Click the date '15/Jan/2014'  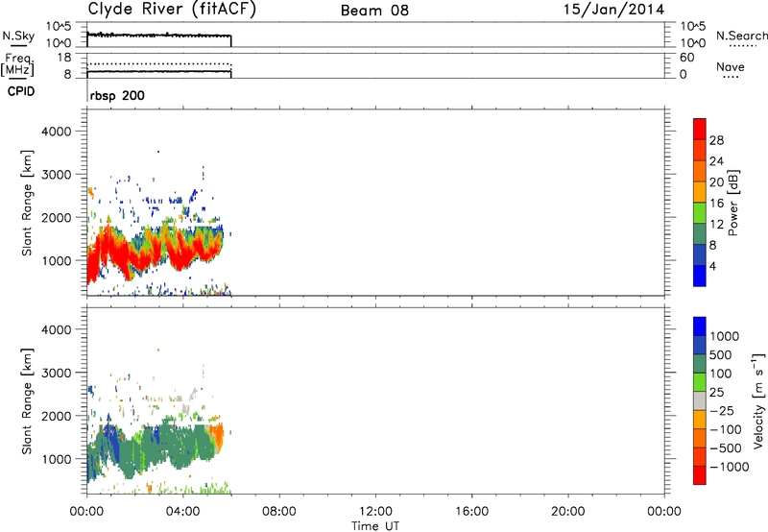pyautogui.click(x=613, y=10)
